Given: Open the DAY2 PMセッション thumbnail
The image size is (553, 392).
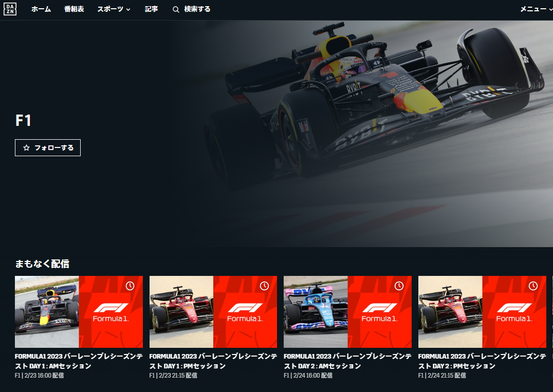Looking at the screenshot, I should (x=482, y=312).
